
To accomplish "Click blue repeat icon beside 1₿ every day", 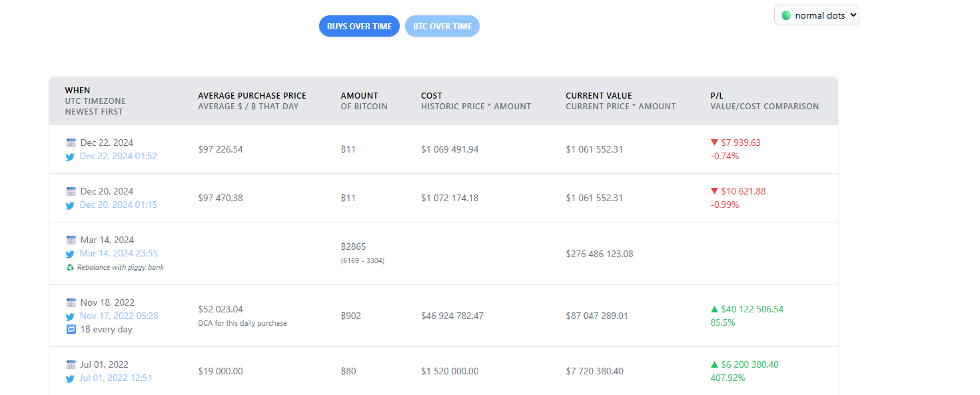I will (x=71, y=329).
